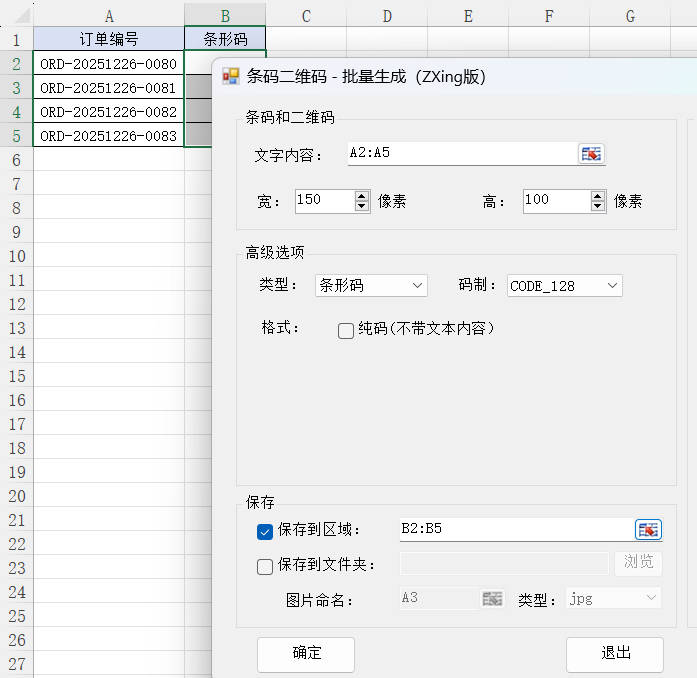Increase width value with up arrow

pyautogui.click(x=362, y=195)
